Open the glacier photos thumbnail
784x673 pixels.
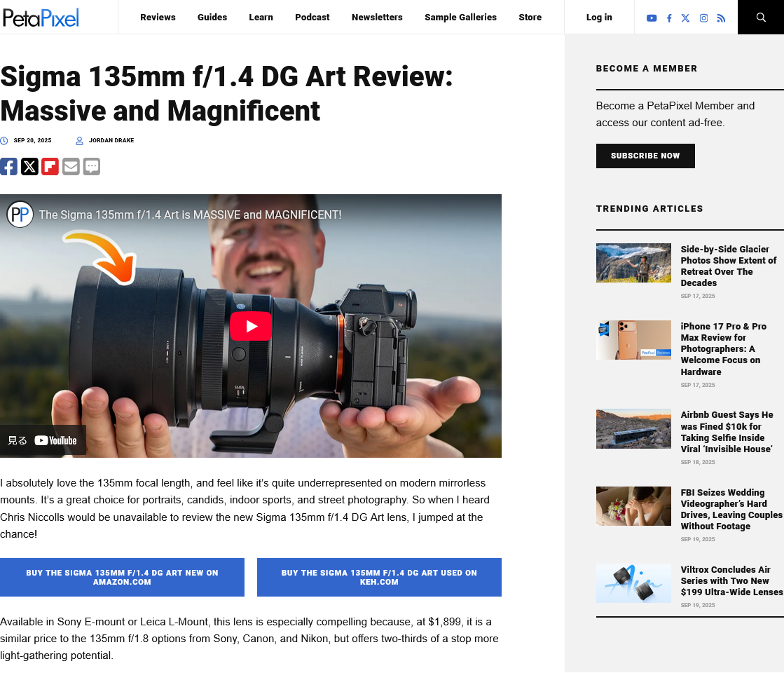coord(633,263)
